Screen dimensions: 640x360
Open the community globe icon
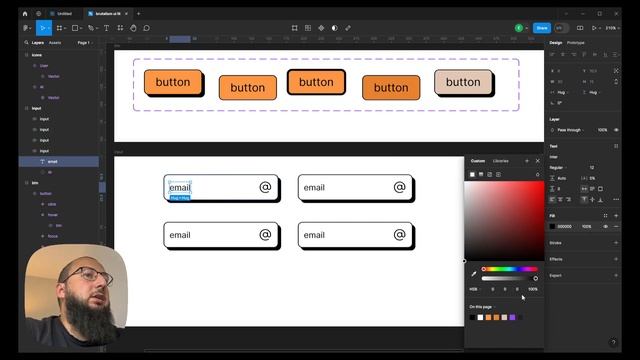coord(39,13)
